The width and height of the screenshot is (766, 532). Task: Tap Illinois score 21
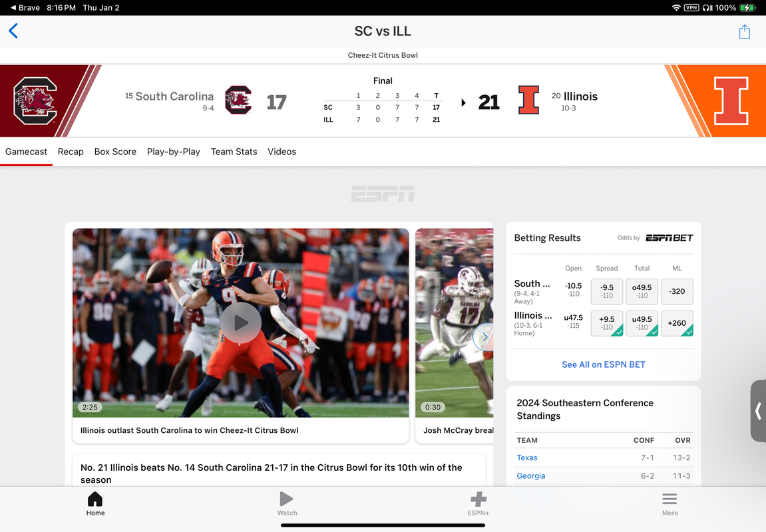click(488, 102)
